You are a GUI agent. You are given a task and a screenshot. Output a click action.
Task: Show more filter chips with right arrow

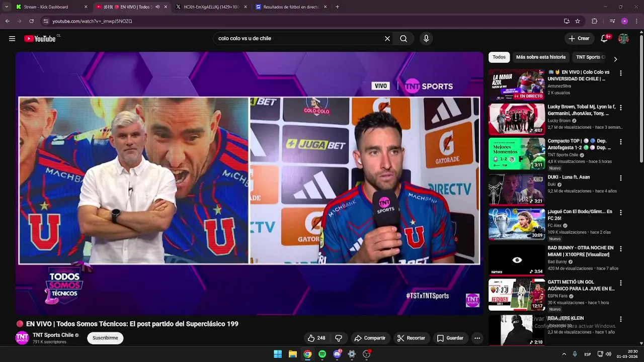[x=615, y=59]
